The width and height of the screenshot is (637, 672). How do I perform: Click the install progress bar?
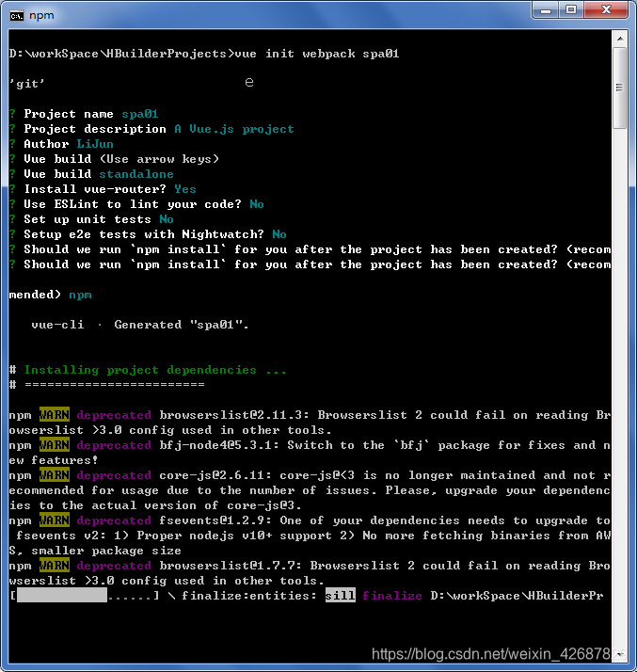85,595
